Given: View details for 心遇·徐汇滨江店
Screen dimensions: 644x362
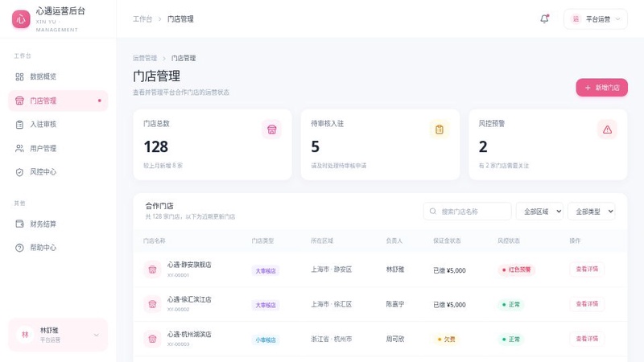Looking at the screenshot, I should coord(587,304).
